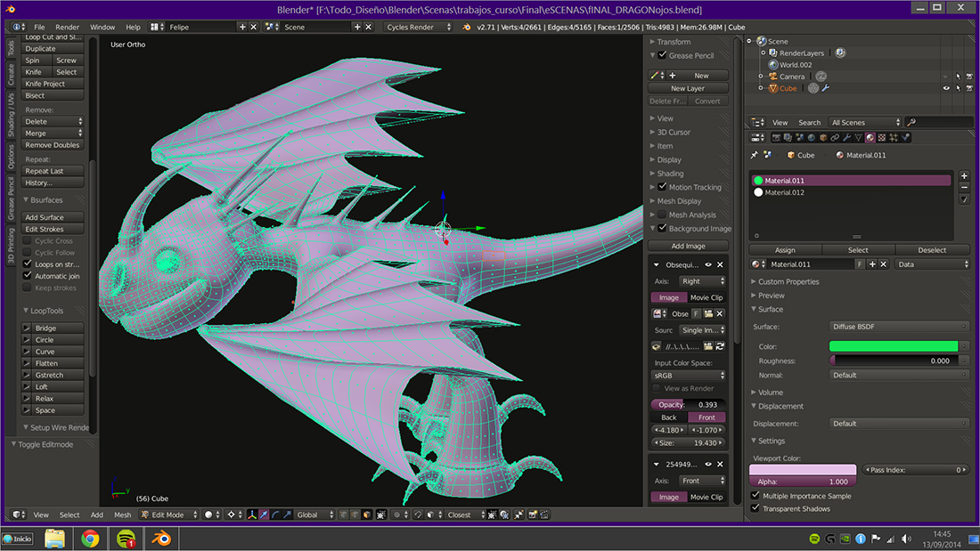The width and height of the screenshot is (980, 551).
Task: Click the reload image icon for background image
Action: click(720, 345)
